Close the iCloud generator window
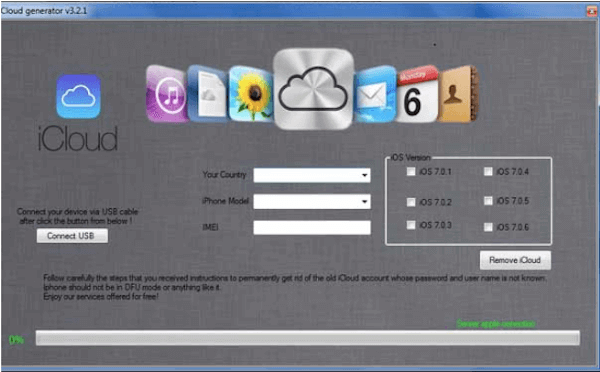Screen dimensions: 600x372 pos(592,11)
